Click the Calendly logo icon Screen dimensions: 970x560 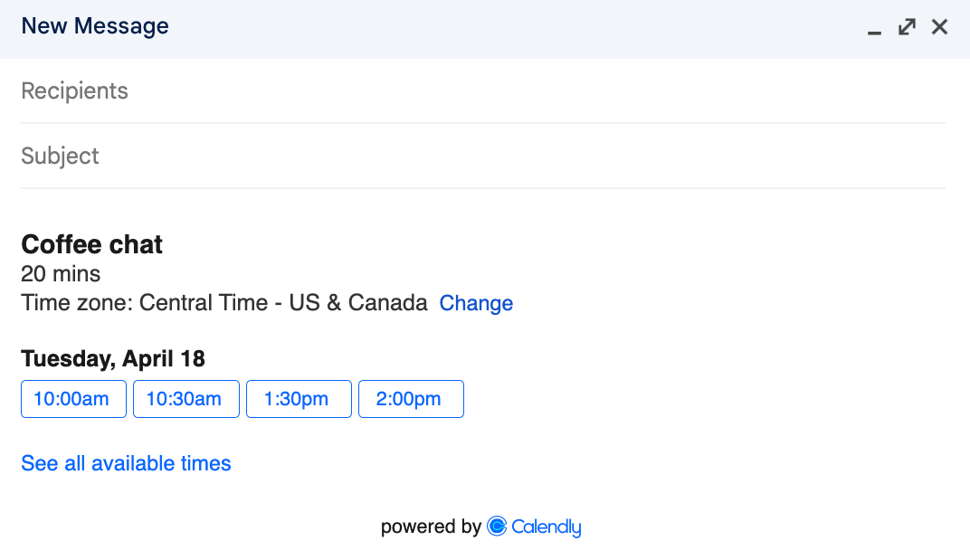pos(497,526)
